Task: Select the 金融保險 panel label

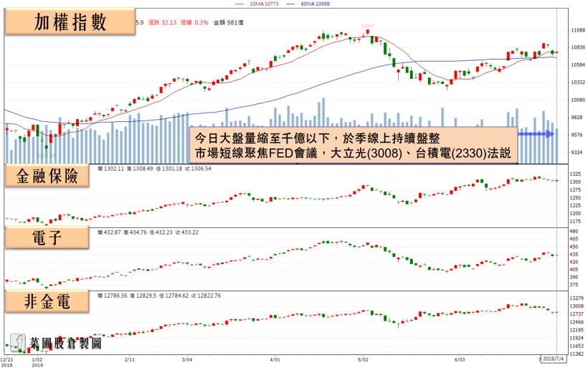Action: [47, 176]
